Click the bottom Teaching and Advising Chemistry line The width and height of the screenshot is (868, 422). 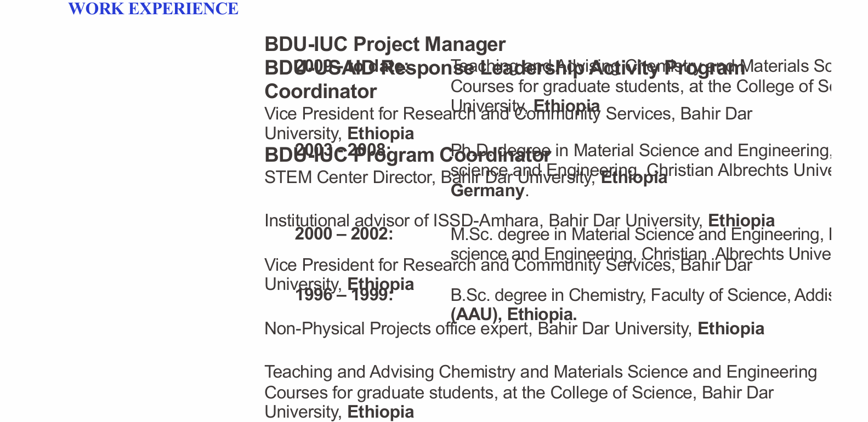pos(540,372)
